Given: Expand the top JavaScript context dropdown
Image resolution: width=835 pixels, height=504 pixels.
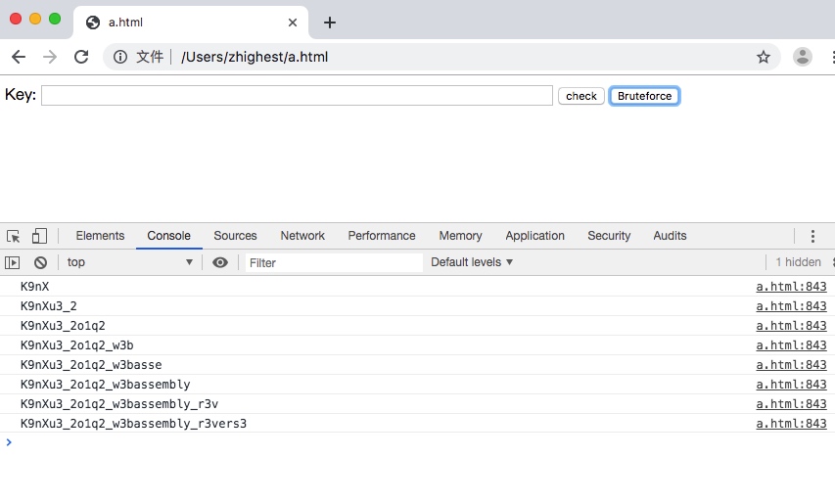Looking at the screenshot, I should click(129, 262).
